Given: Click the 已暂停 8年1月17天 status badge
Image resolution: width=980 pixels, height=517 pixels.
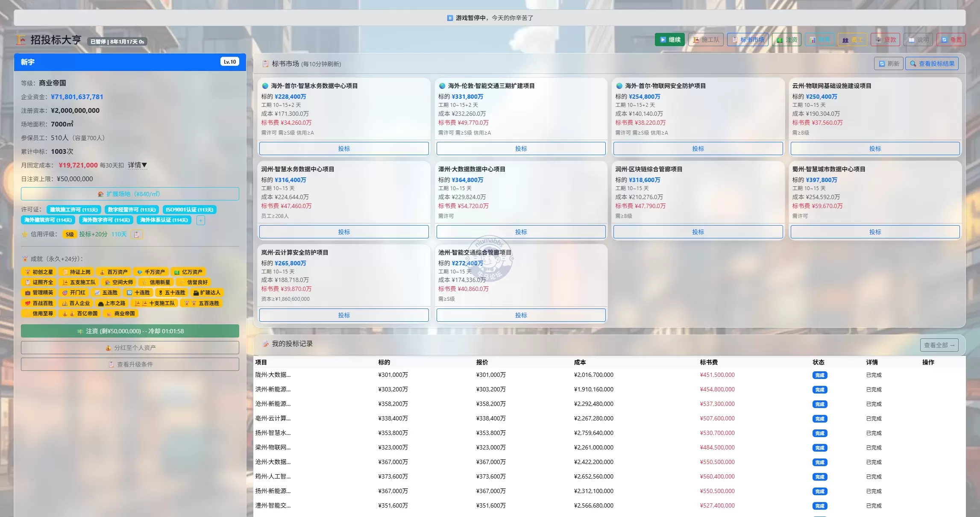Looking at the screenshot, I should coord(117,41).
